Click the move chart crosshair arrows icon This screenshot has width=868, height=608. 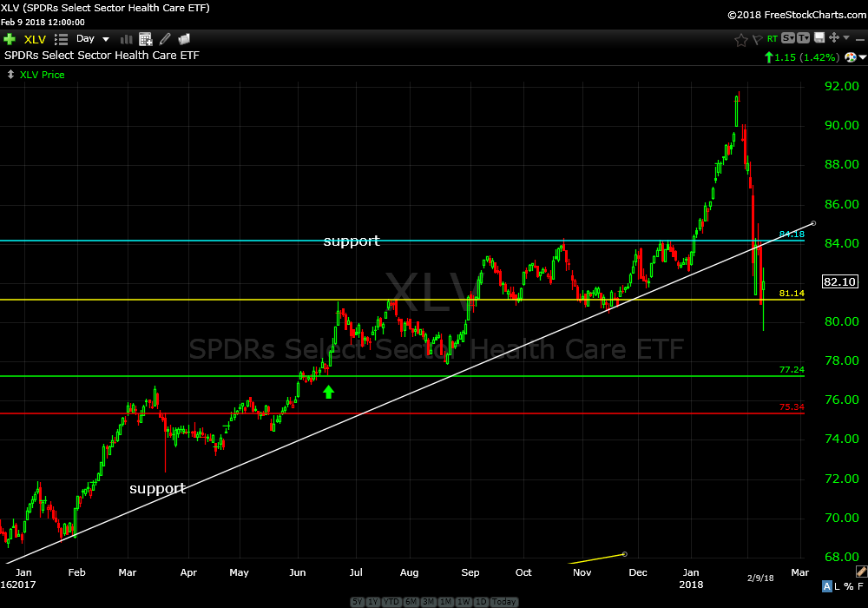833,38
